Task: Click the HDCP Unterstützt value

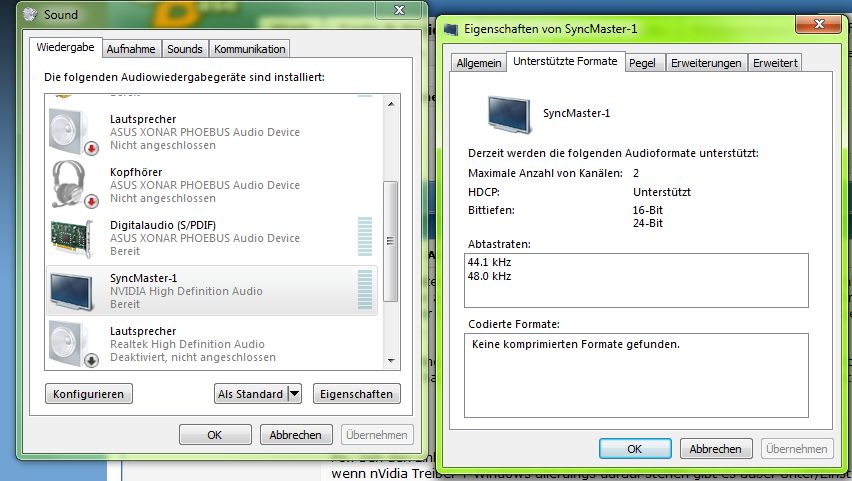Action: 662,192
